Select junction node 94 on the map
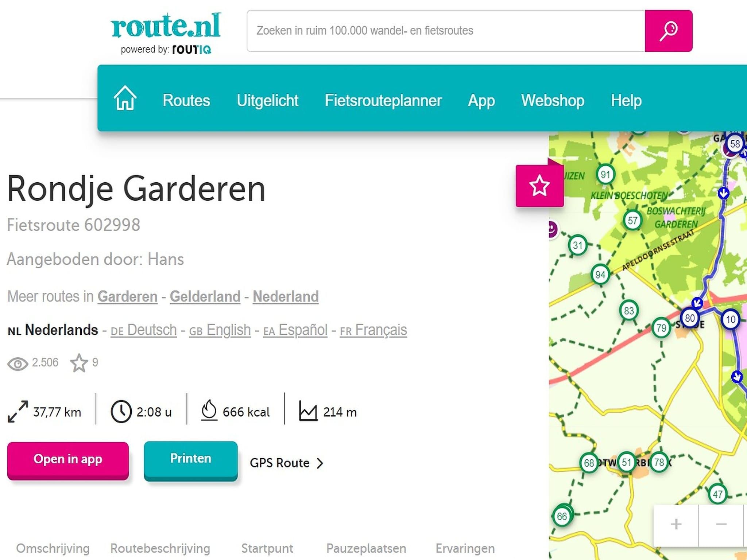The width and height of the screenshot is (747, 560). [x=600, y=275]
